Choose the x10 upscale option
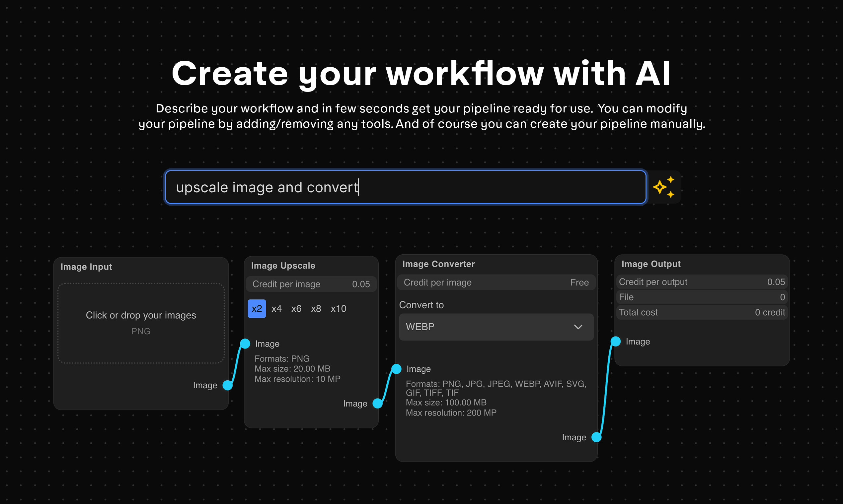843x504 pixels. (x=338, y=308)
